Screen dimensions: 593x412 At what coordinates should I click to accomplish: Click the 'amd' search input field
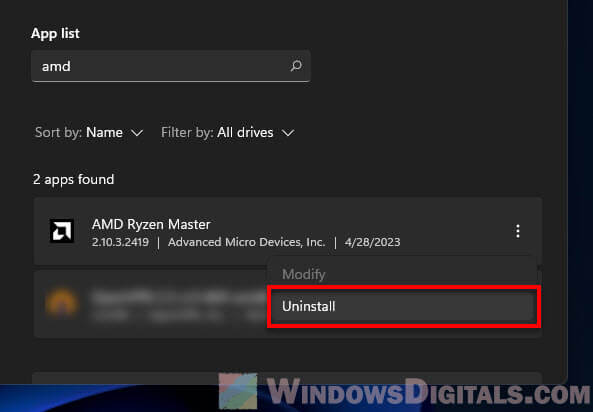tap(171, 66)
